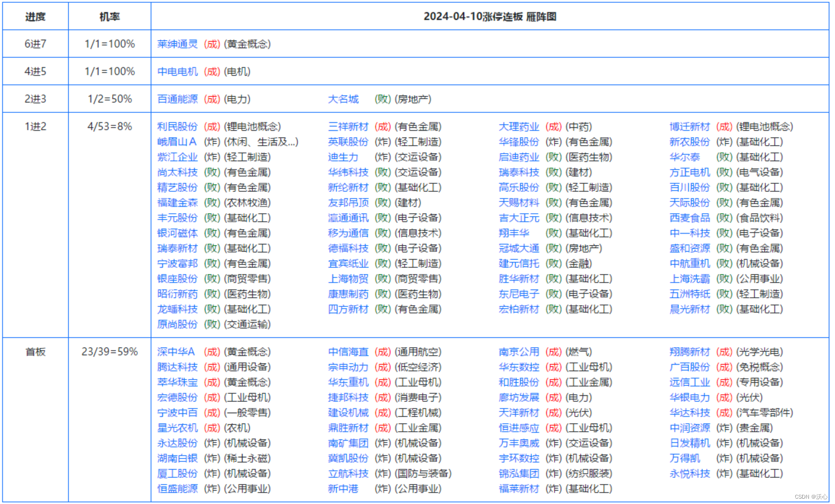The image size is (835, 504).
Task: Click 原尚股份 stock link
Action: [177, 324]
